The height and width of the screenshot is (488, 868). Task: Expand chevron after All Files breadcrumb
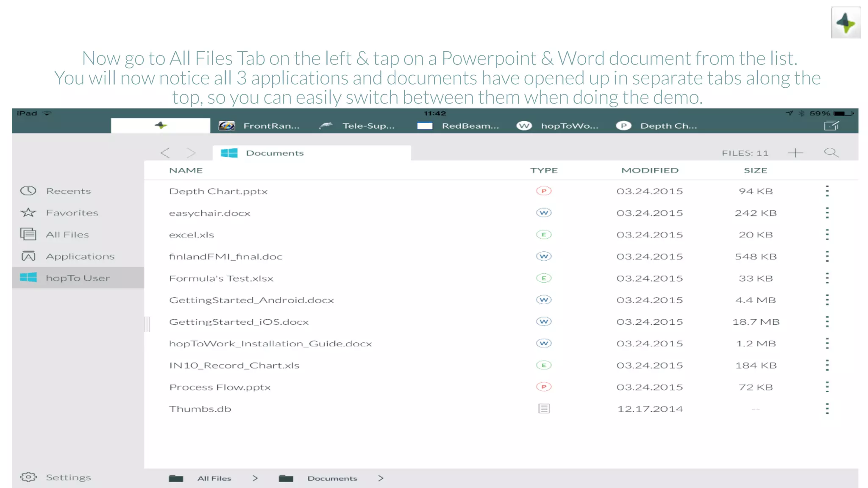[x=255, y=478]
